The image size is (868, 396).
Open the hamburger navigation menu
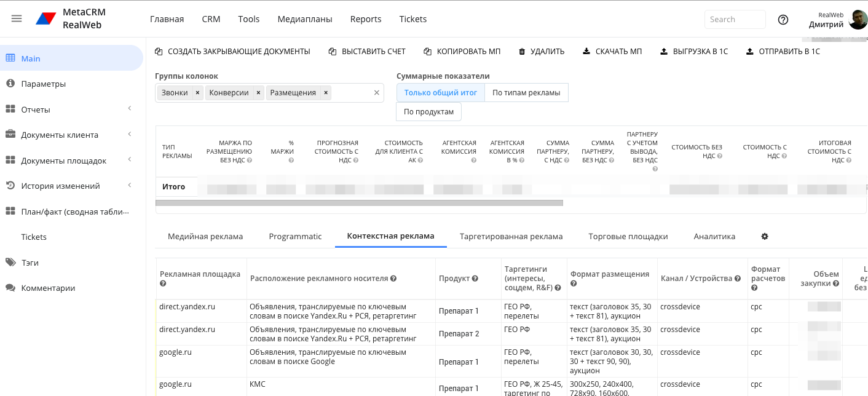pyautogui.click(x=17, y=18)
